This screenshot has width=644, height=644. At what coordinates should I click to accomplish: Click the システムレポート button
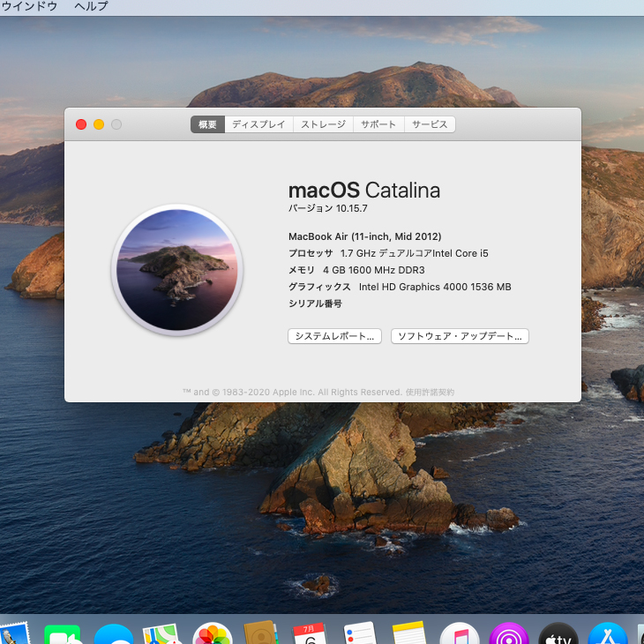click(334, 336)
